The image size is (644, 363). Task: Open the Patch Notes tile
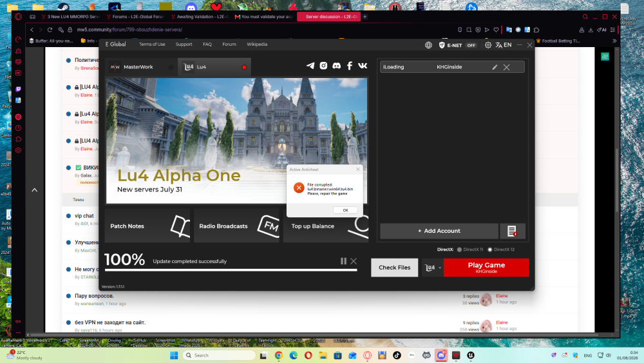tap(147, 226)
